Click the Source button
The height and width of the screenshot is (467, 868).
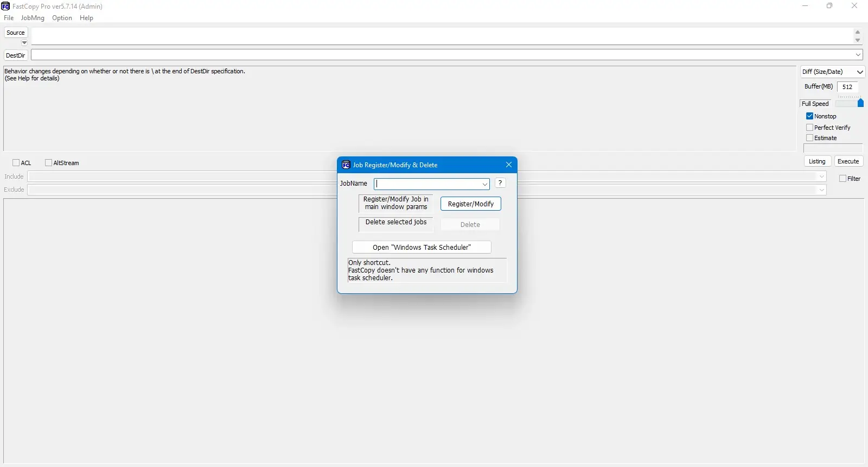[16, 33]
